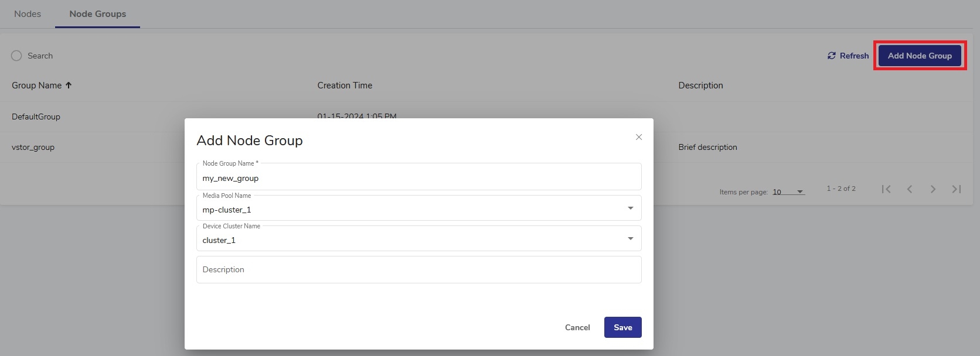The width and height of the screenshot is (980, 356).
Task: Click the Creation Time column header
Action: [345, 85]
